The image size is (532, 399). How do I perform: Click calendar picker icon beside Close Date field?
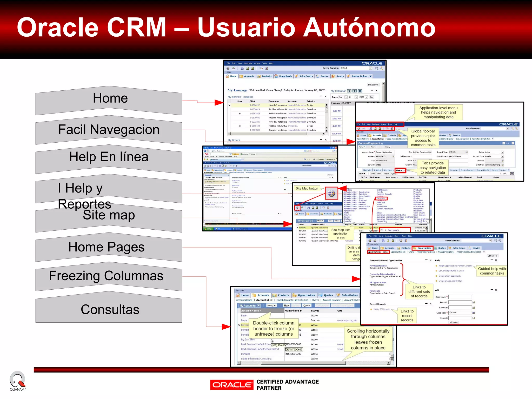click(x=474, y=313)
